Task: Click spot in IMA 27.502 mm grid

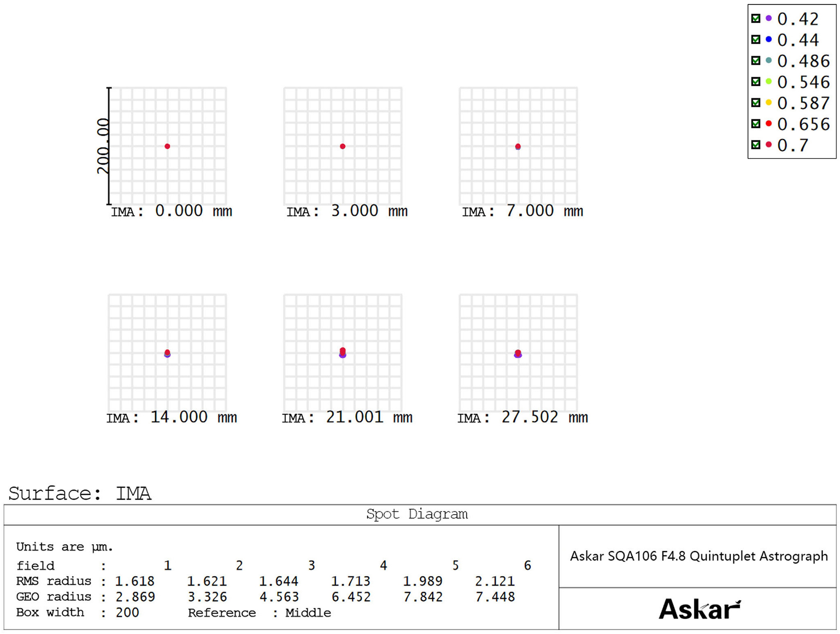Action: tap(518, 353)
